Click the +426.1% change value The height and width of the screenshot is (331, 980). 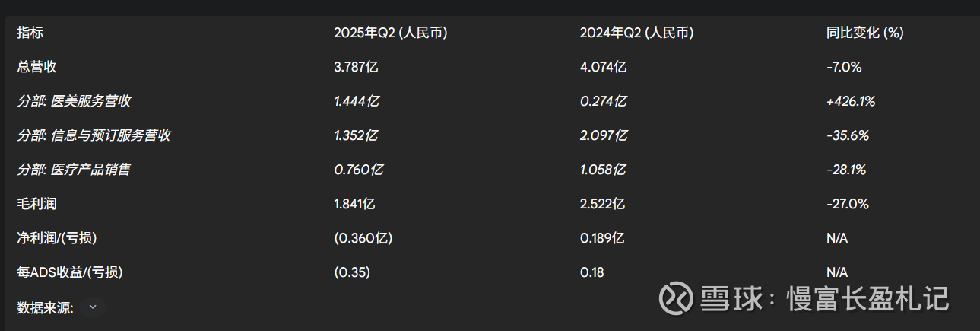coord(851,101)
